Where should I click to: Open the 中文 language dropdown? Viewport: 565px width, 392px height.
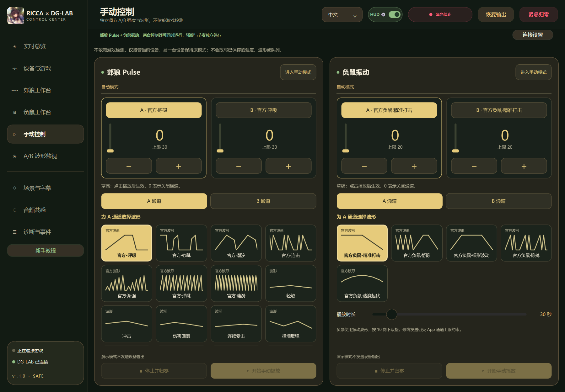[x=342, y=14]
